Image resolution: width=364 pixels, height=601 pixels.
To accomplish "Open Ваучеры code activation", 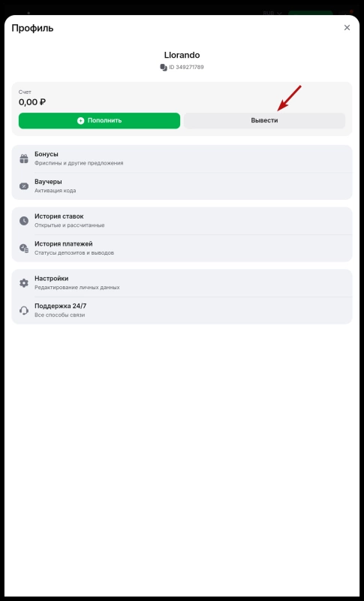I will tap(182, 186).
